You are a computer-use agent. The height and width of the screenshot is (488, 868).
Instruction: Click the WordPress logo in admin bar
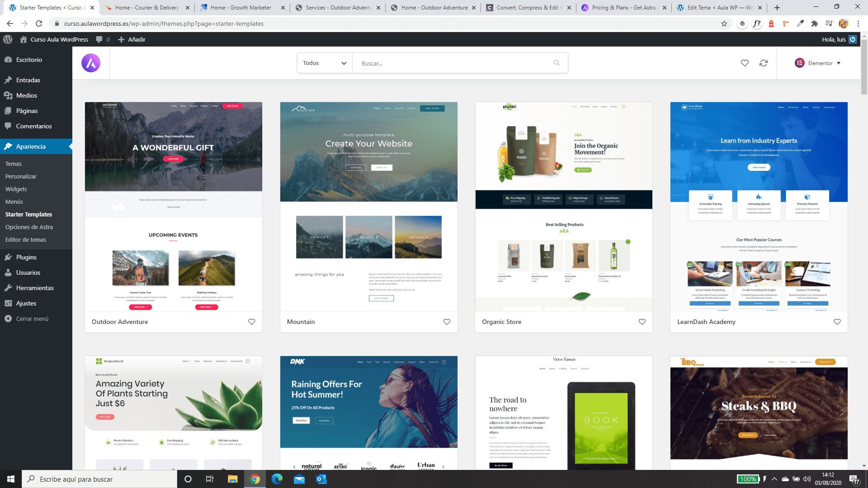tap(8, 39)
